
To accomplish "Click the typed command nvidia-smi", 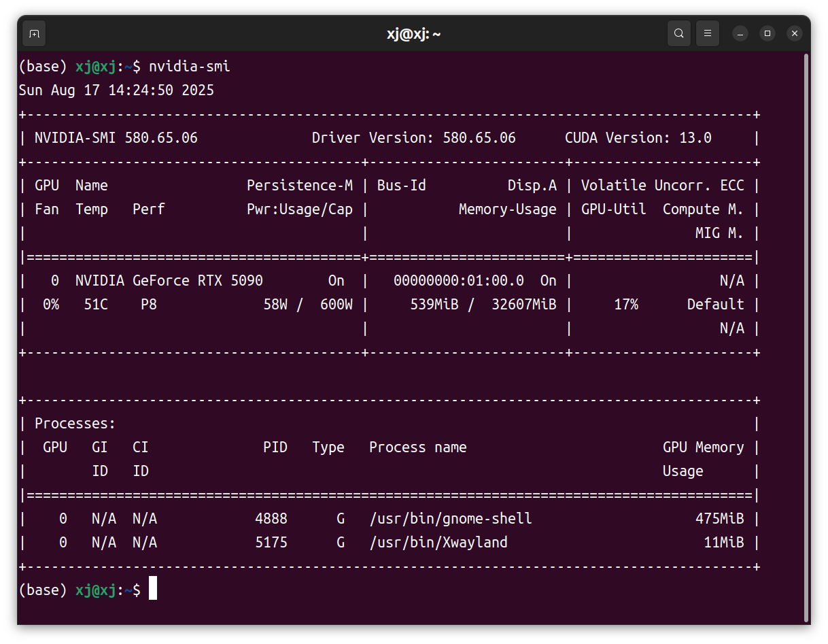I will click(x=190, y=67).
